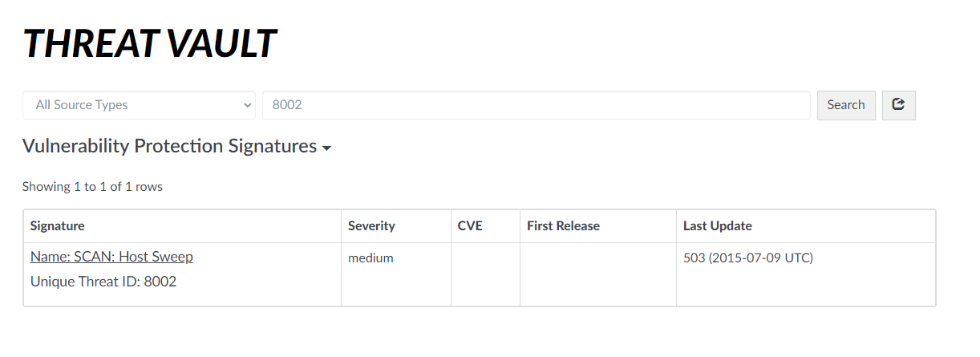Screen dimensions: 980x357
Task: Click the Severity column header
Action: click(371, 226)
